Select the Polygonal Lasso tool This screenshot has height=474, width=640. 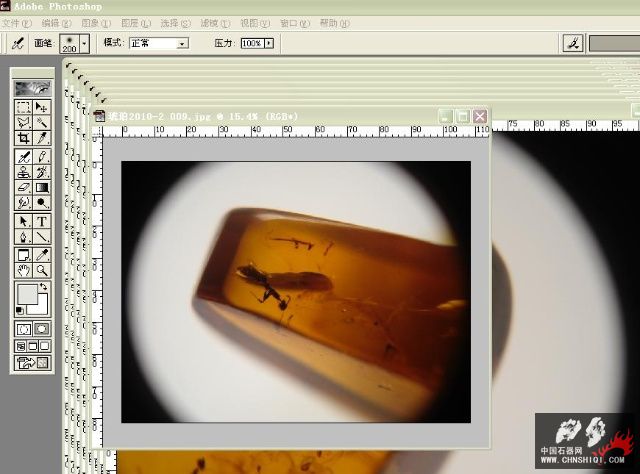(23, 122)
